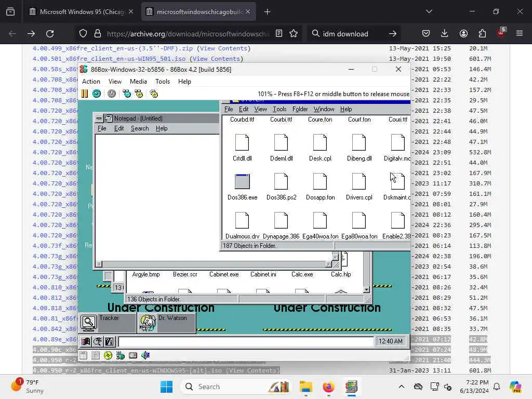The image size is (532, 399).
Task: Send Ctrl+Alt+Del using the 86Box toolbar icon
Action: [127, 94]
